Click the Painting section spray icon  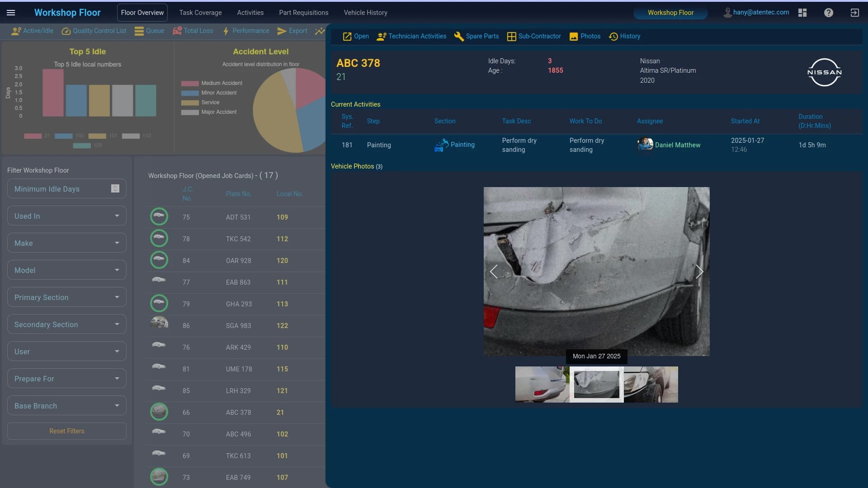[x=441, y=145]
